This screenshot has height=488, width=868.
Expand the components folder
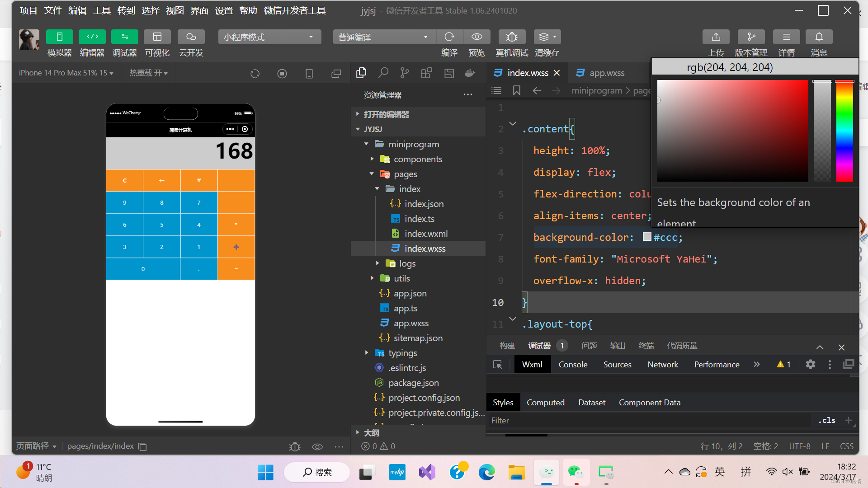[418, 159]
